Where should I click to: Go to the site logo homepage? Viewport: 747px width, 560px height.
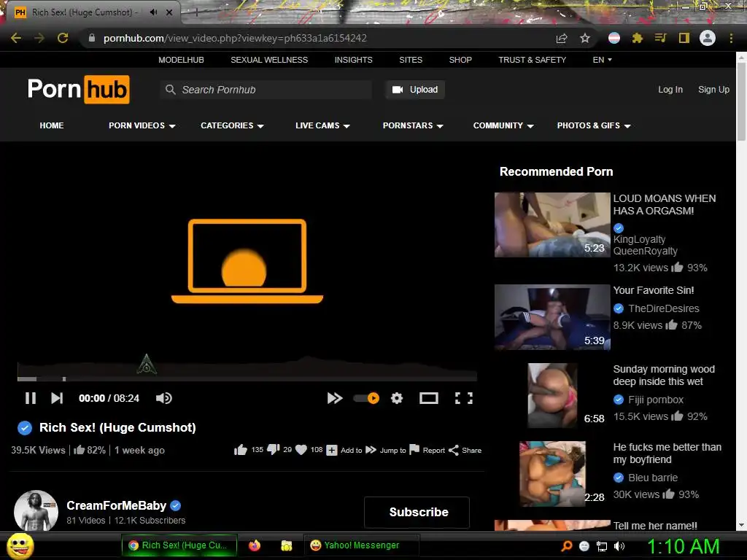[x=79, y=89]
